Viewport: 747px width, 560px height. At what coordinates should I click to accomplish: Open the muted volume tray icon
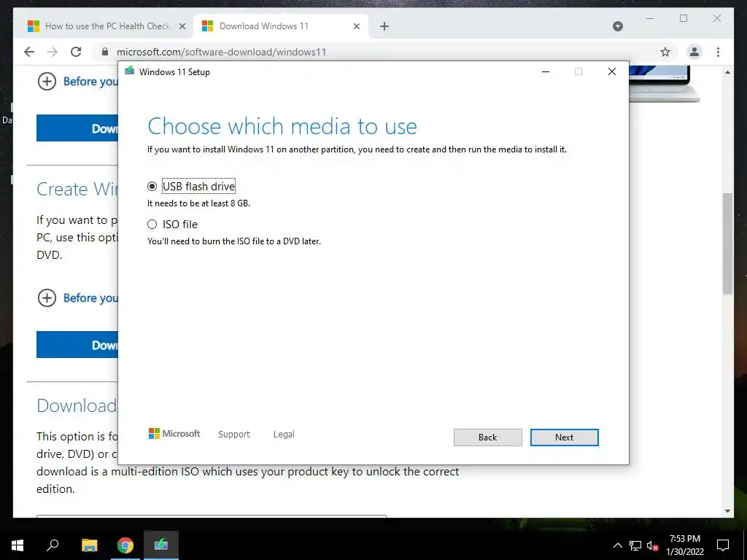(x=652, y=545)
